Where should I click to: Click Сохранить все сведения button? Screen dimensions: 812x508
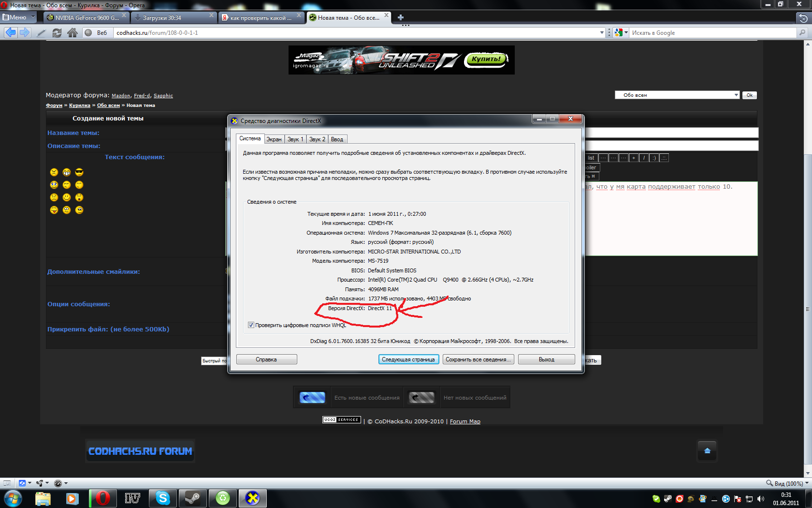pyautogui.click(x=478, y=359)
